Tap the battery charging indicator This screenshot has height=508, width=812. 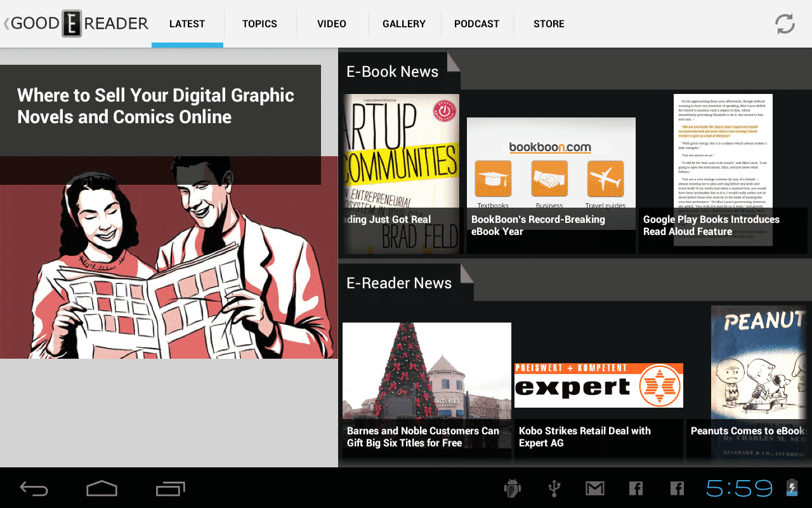pos(791,488)
